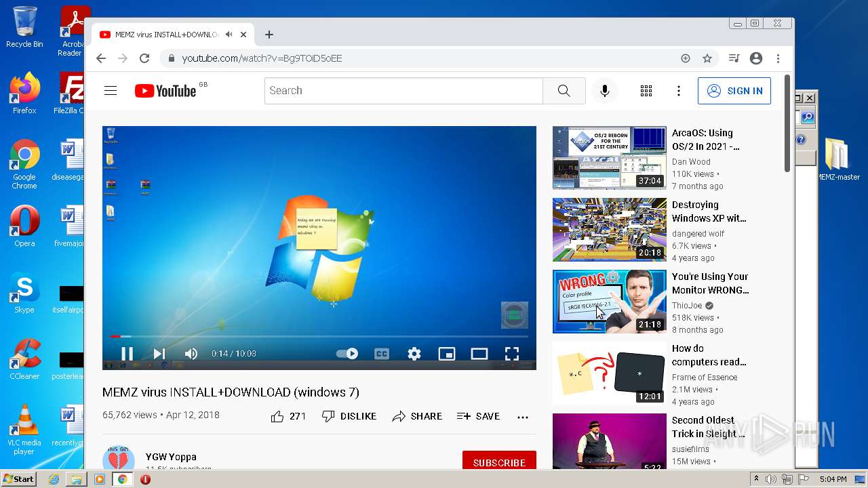Open more actions menu below the video
This screenshot has width=868, height=488.
pyautogui.click(x=523, y=417)
